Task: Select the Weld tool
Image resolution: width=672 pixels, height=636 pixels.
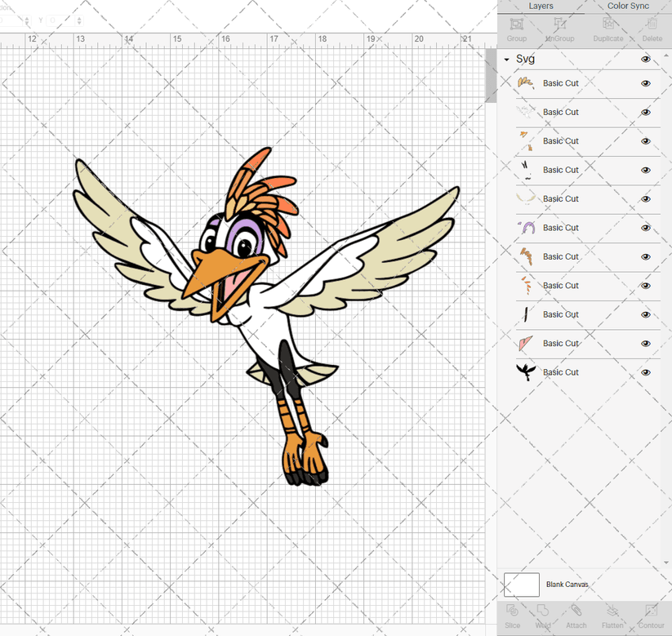Action: 542,616
